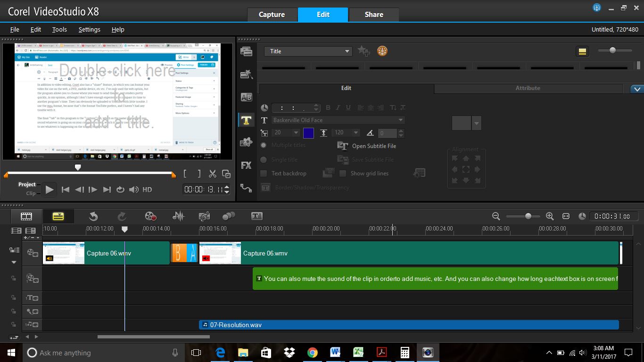
Task: Select the Multiple titles radio button
Action: pyautogui.click(x=264, y=146)
